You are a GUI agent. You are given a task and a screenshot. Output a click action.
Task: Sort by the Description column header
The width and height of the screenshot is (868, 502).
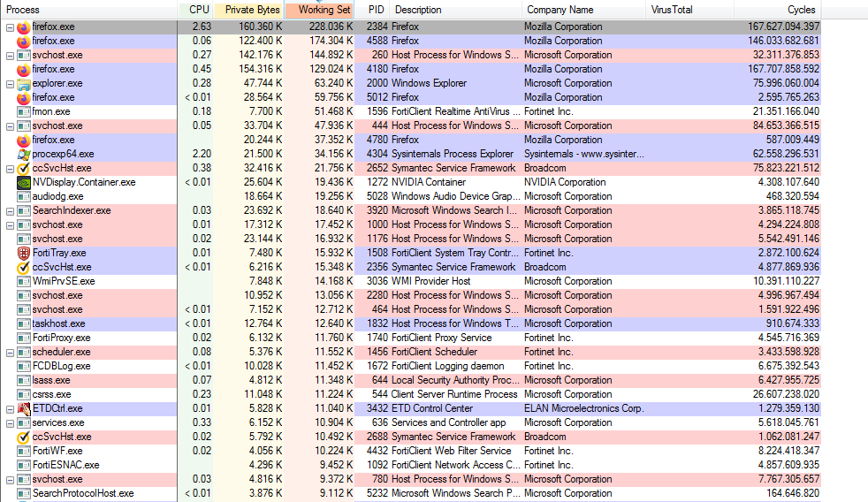pyautogui.click(x=455, y=10)
